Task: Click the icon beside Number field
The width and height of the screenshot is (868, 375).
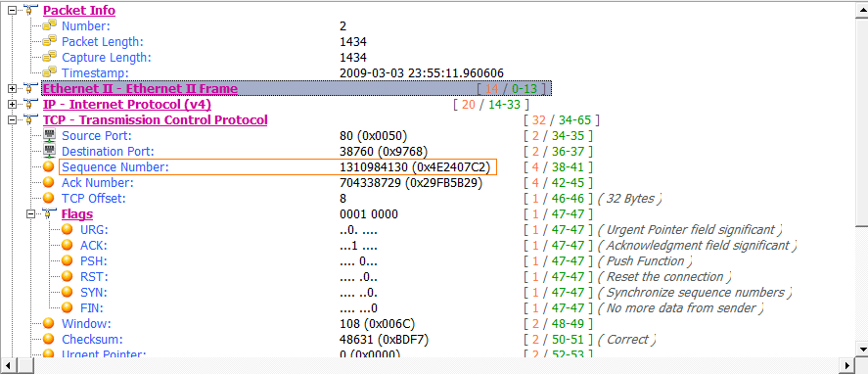Action: (x=50, y=25)
